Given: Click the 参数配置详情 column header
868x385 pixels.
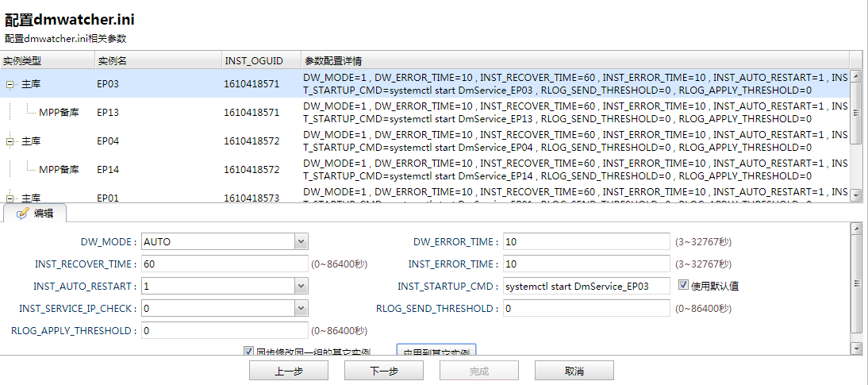Looking at the screenshot, I should [575, 60].
